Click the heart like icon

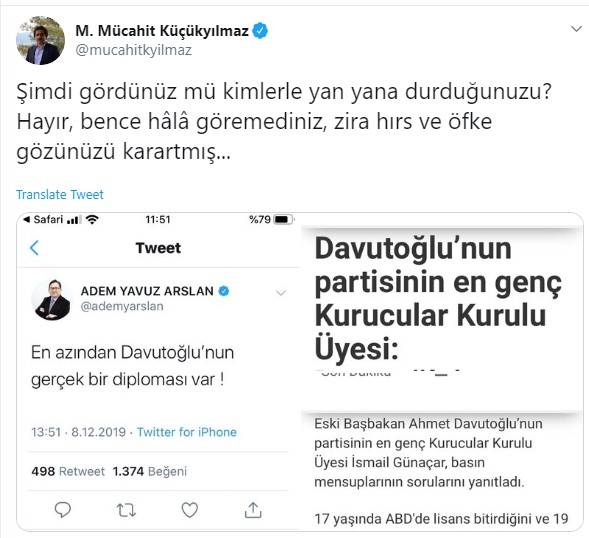point(190,510)
